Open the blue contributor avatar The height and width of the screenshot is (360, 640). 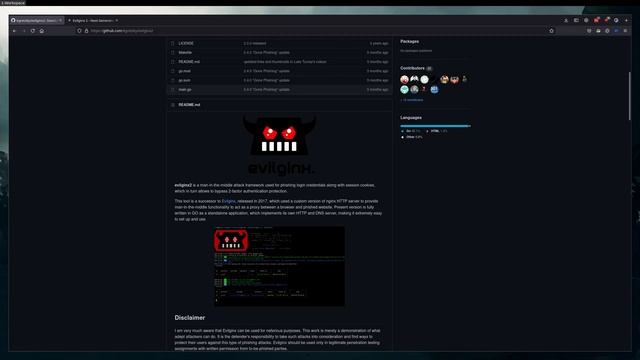click(434, 89)
